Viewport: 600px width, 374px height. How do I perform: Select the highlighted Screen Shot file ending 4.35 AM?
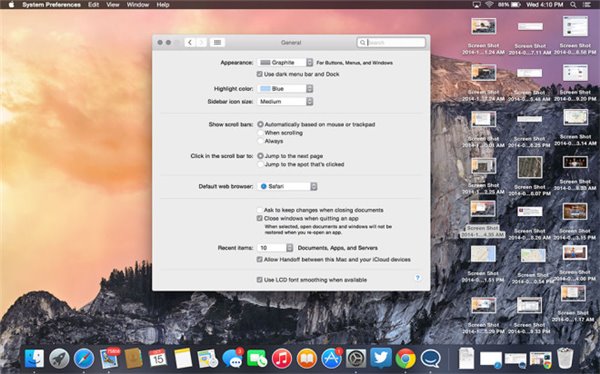coord(483,219)
